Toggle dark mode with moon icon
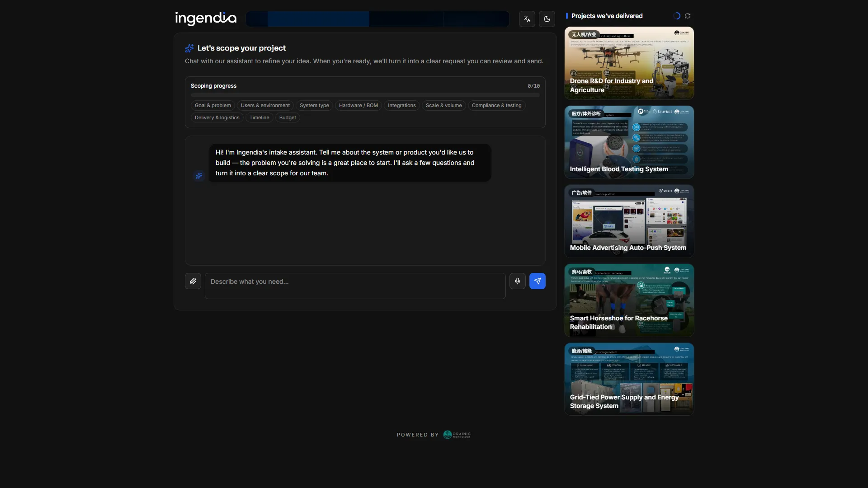This screenshot has height=488, width=868. point(547,19)
